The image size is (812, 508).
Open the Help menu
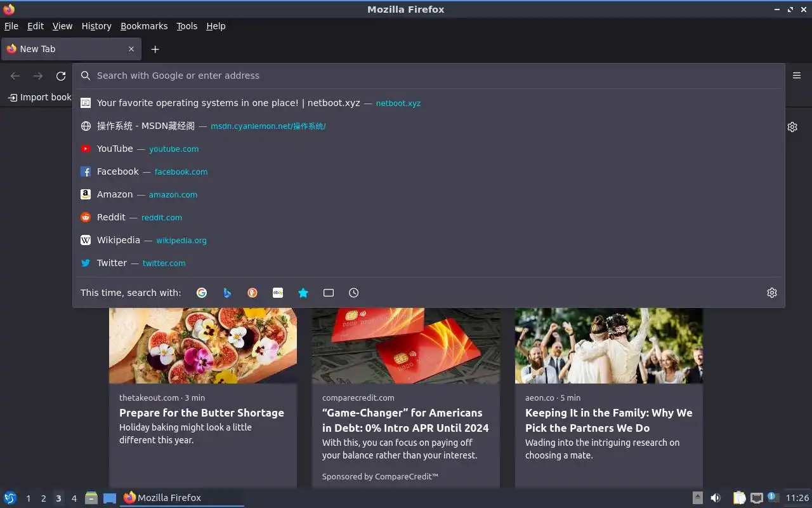[x=216, y=26]
